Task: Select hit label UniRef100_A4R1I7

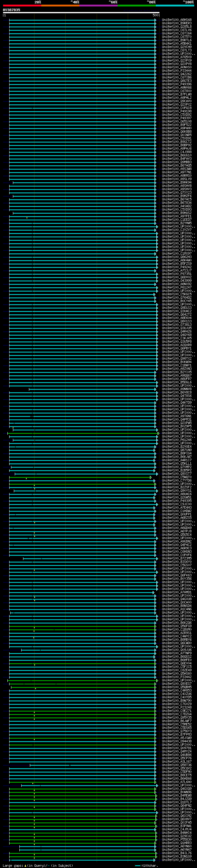Action: pos(177,460)
